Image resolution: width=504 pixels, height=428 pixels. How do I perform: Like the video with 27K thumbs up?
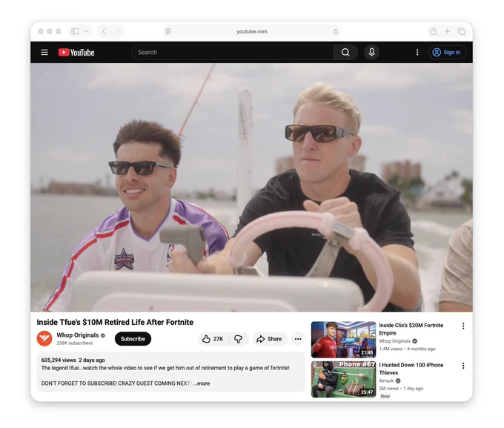[x=213, y=338]
